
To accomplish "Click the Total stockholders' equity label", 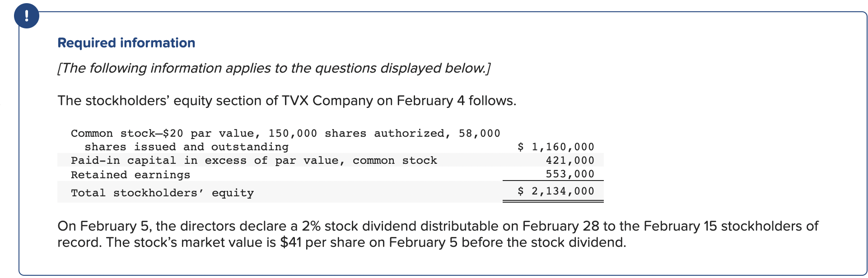I will 162,193.
